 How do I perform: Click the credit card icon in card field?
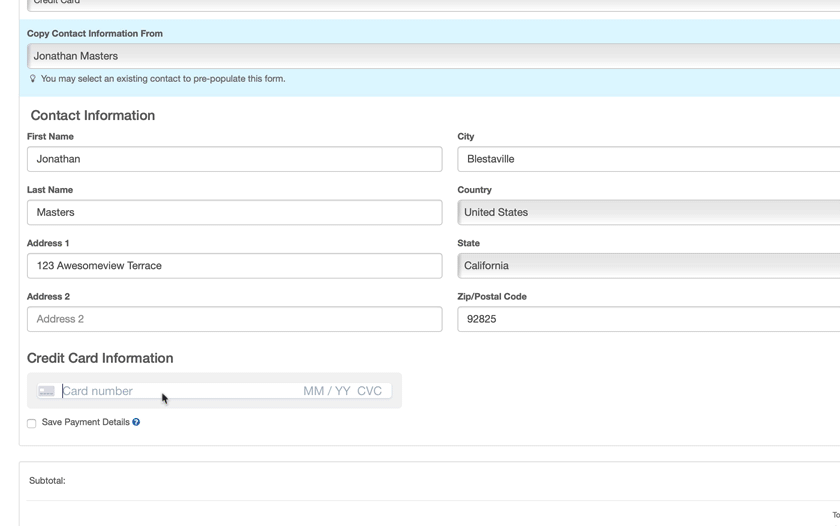coord(46,391)
